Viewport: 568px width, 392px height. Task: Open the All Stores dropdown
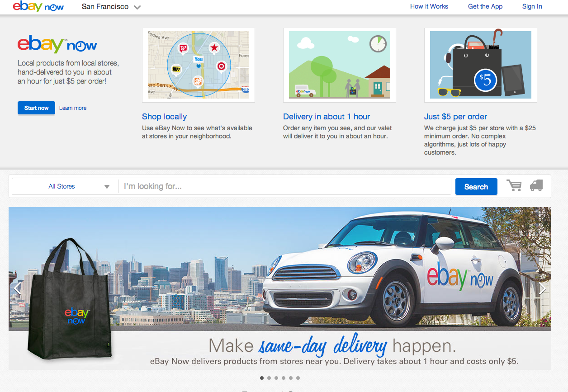[65, 186]
